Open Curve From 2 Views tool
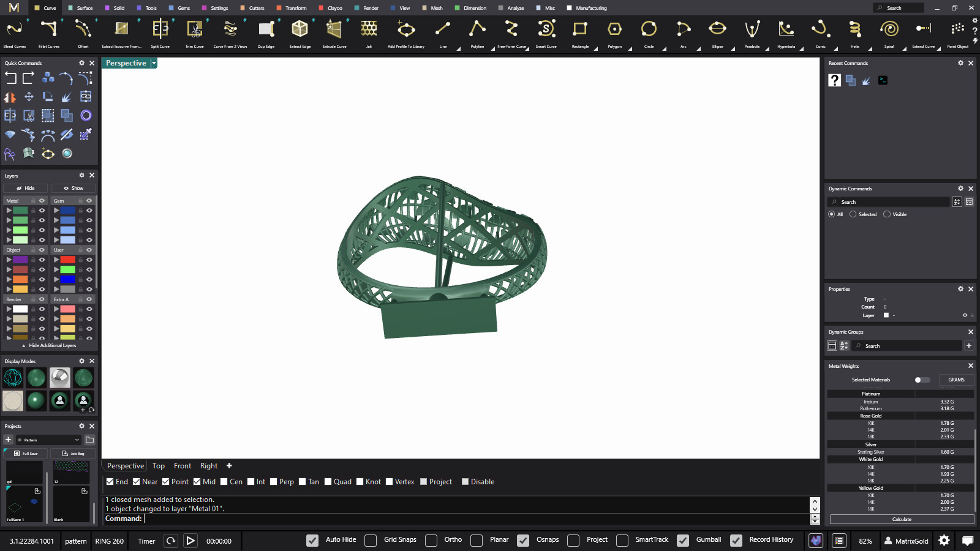 click(x=230, y=33)
